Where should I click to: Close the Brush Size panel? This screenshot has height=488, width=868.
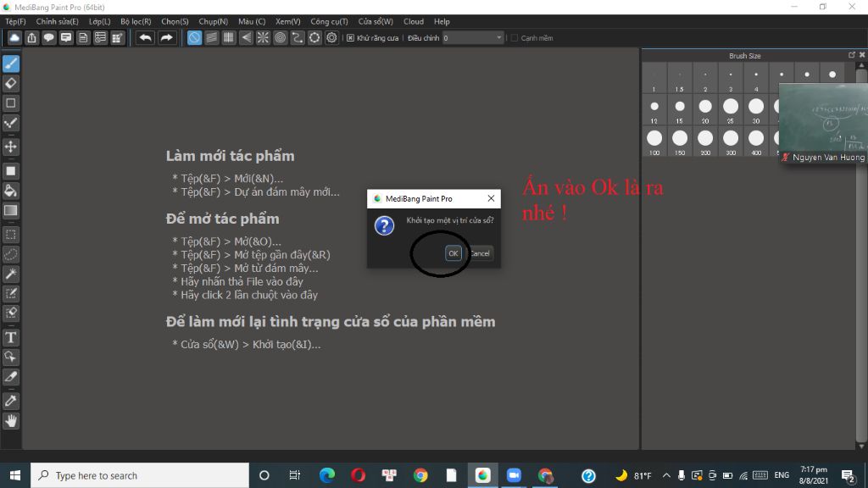click(862, 55)
